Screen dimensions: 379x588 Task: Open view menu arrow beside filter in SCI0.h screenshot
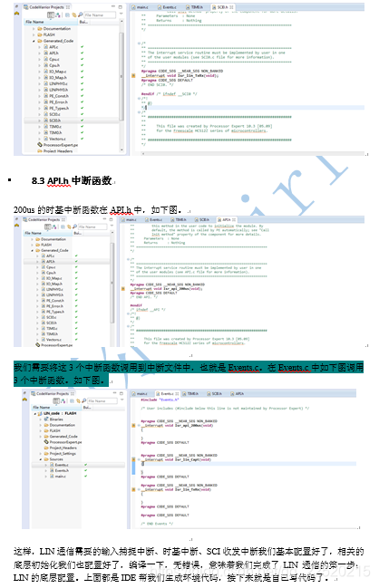point(121,14)
